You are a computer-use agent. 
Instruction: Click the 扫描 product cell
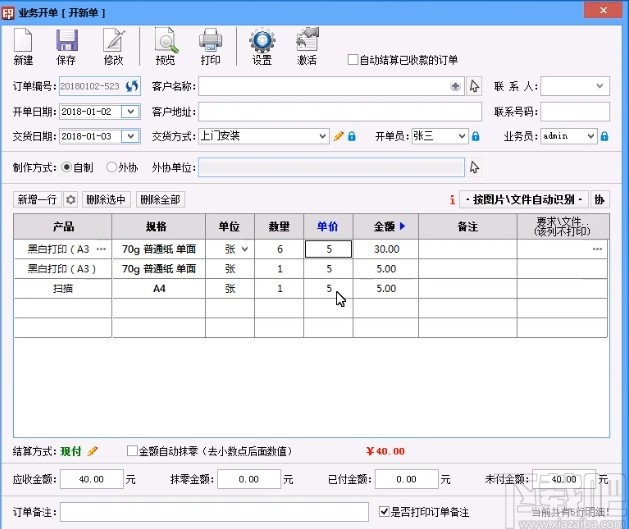tap(63, 288)
